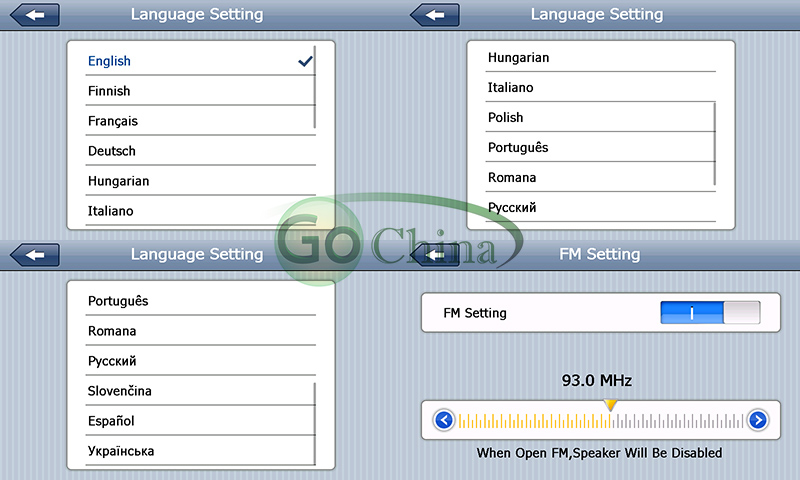Tap back arrow on the screen listing Español

[x=34, y=255]
